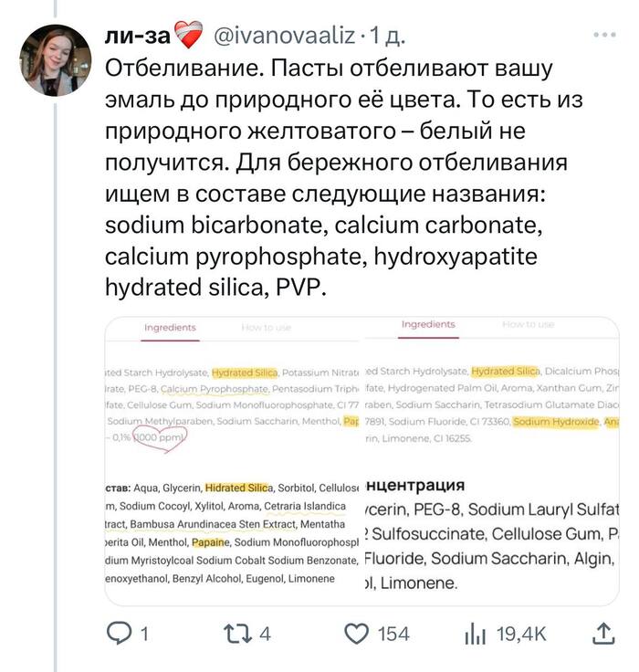Click the like count 154
This screenshot has width=639, height=672.
pos(393,634)
